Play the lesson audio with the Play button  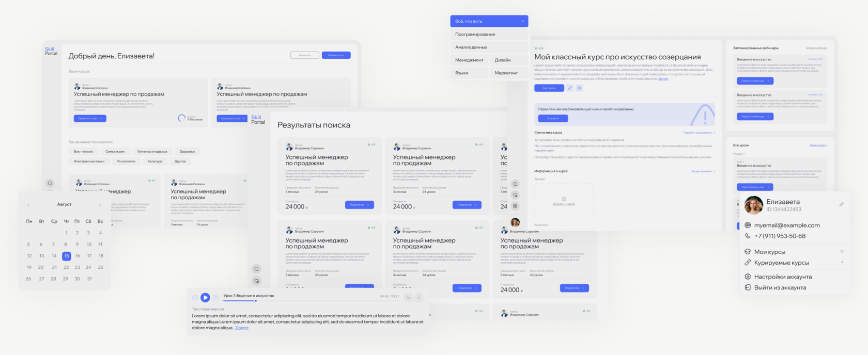tap(205, 297)
